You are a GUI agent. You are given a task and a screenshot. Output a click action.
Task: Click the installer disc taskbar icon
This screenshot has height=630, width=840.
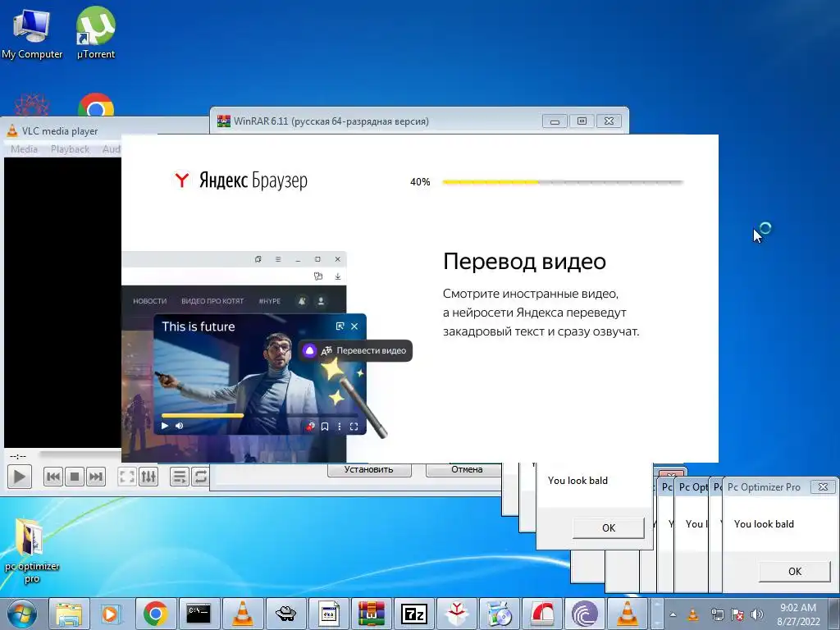[x=500, y=614]
